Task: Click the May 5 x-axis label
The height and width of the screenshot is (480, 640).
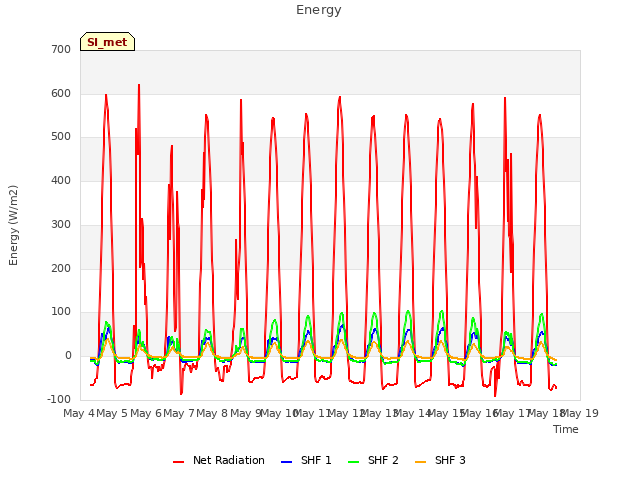Action: coord(112,413)
